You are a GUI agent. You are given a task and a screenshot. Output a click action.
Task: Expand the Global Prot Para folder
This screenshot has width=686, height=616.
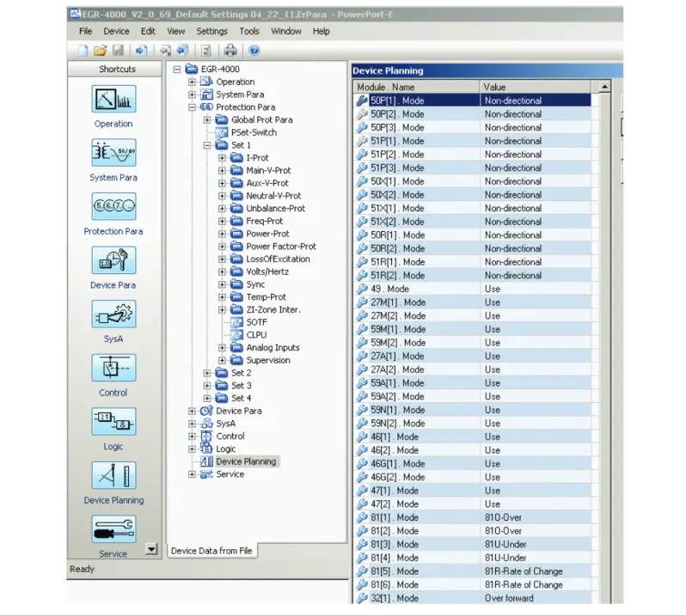(x=207, y=119)
